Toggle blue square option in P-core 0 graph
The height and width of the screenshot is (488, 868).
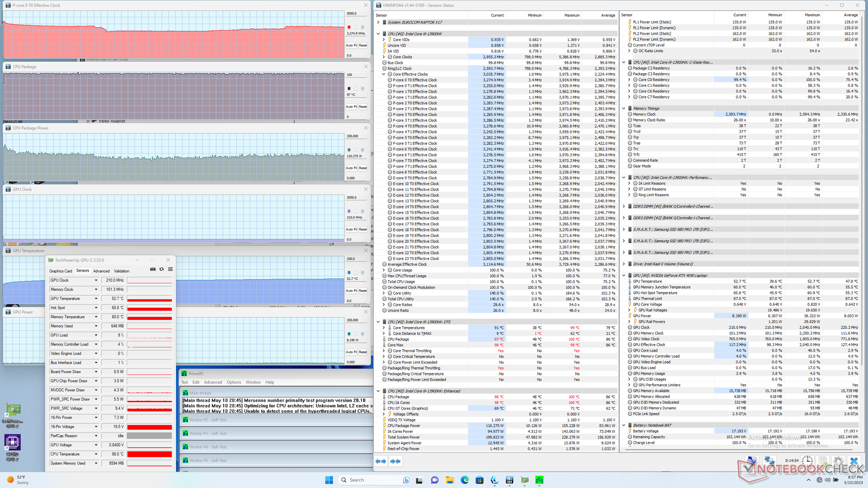(363, 27)
